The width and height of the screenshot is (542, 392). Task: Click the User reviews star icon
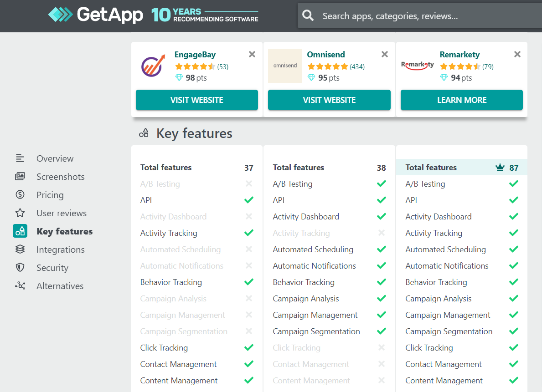point(20,213)
